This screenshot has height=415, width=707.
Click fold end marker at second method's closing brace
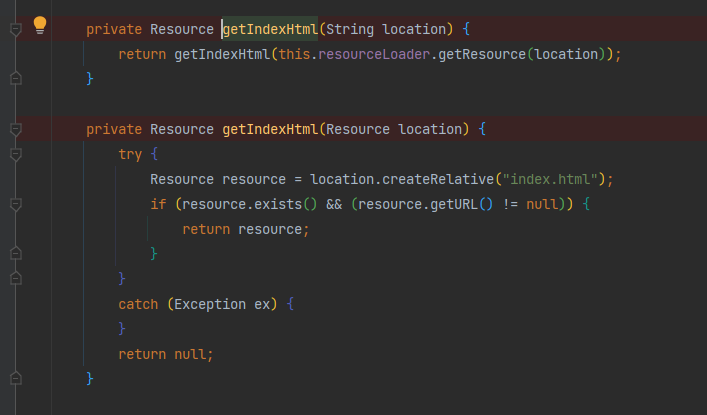tap(16, 378)
